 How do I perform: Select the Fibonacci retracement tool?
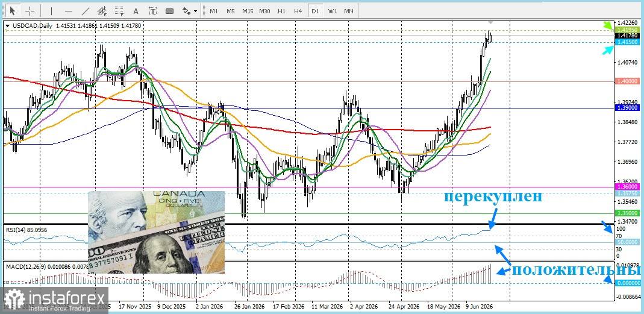coord(119,11)
